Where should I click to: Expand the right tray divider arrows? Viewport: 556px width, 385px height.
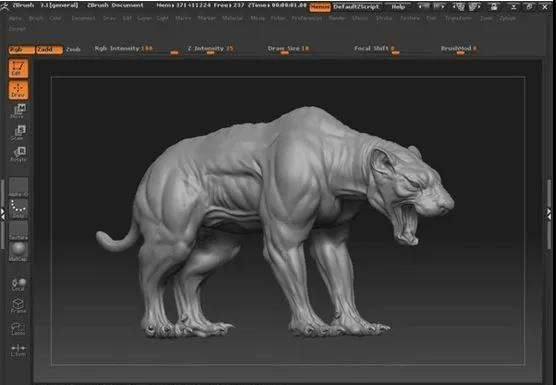coord(549,213)
